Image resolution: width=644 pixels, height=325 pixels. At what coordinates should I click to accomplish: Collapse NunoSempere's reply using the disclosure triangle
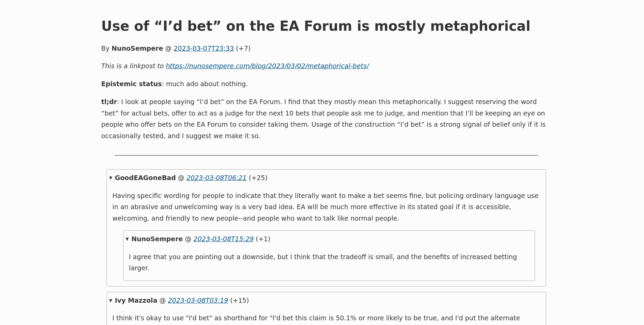tap(127, 239)
